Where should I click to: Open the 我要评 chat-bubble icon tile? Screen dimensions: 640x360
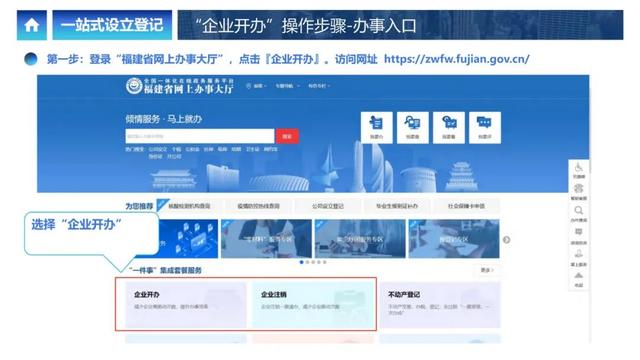[484, 128]
